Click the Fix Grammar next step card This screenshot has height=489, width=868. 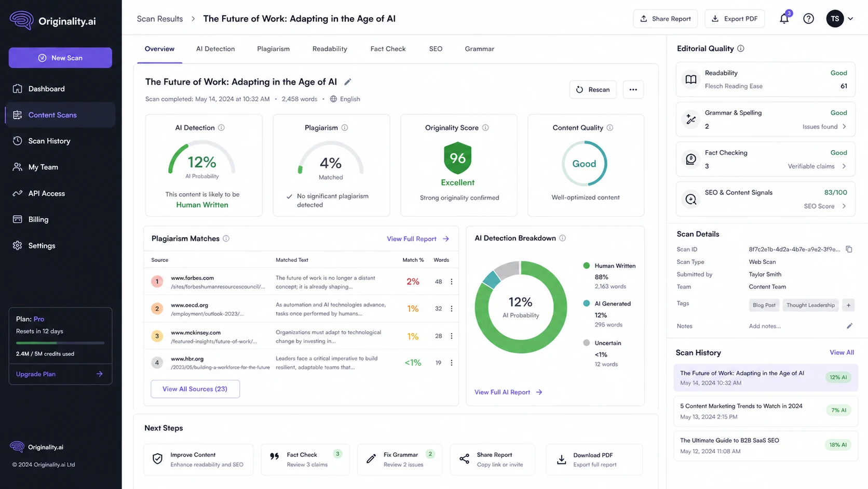[400, 459]
